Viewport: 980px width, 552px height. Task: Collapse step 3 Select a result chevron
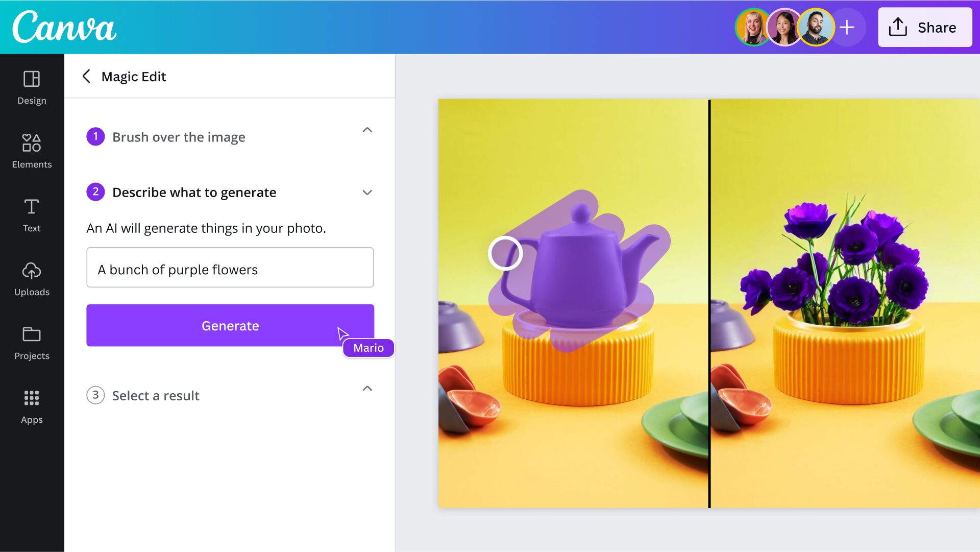tap(367, 389)
